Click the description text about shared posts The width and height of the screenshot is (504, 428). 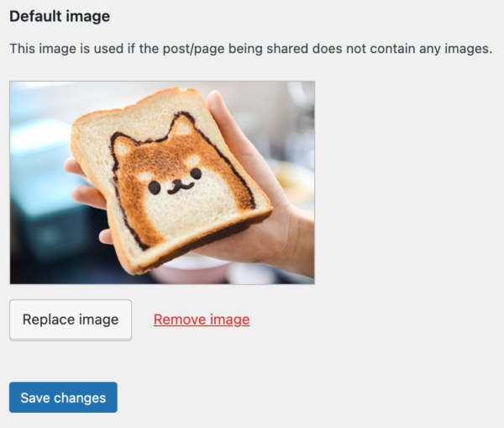click(250, 50)
